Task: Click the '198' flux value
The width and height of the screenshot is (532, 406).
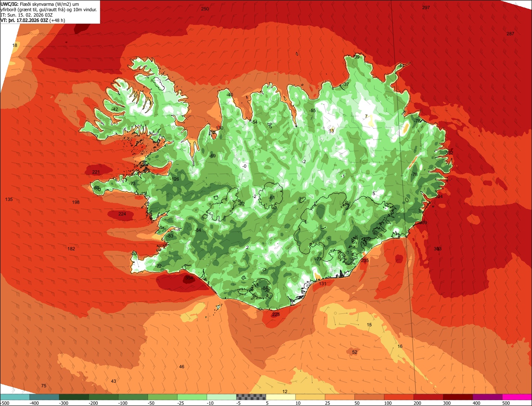Action: click(76, 202)
